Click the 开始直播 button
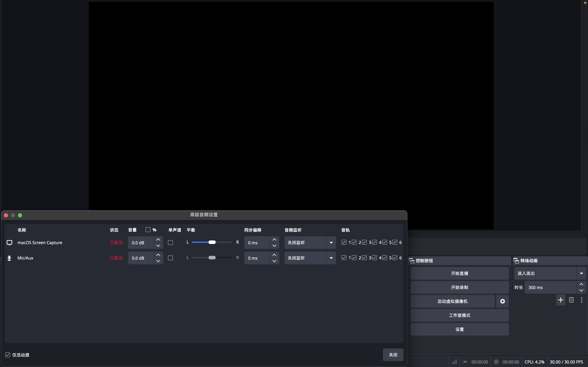Screen dimensions: 588x367 point(459,274)
